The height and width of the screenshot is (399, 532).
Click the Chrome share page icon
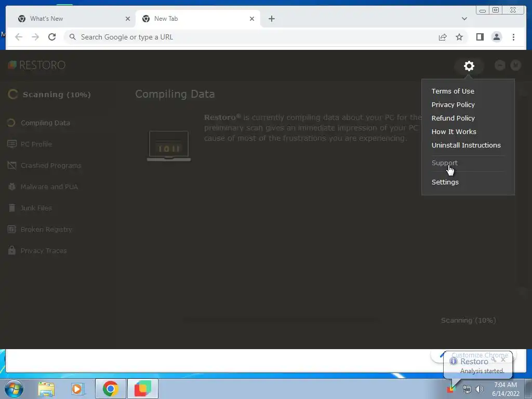coord(443,37)
